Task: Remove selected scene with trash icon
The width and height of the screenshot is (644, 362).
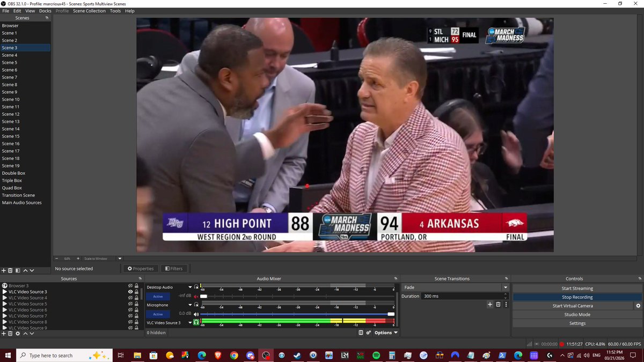Action: tap(10, 271)
